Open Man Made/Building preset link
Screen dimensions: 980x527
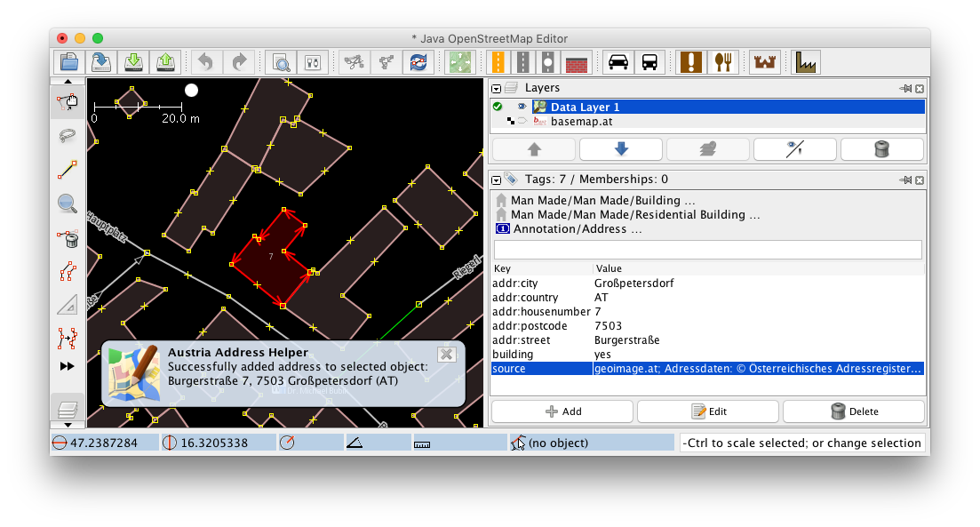[602, 200]
